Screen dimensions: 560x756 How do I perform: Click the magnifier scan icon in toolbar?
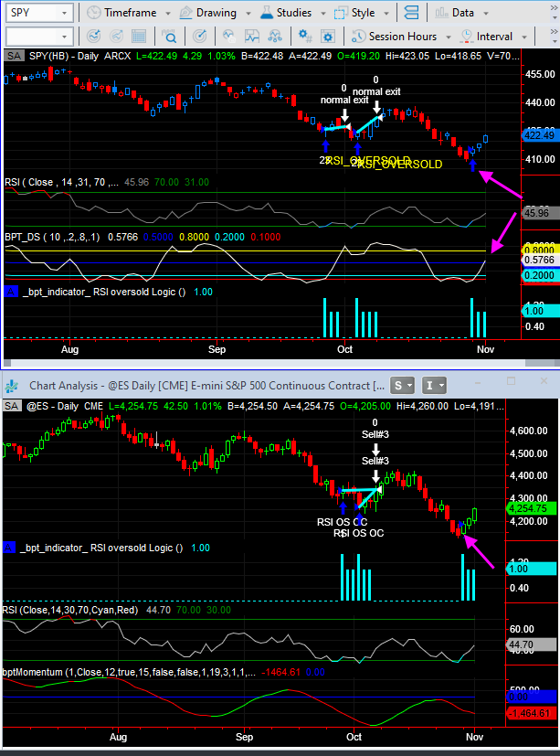169,37
